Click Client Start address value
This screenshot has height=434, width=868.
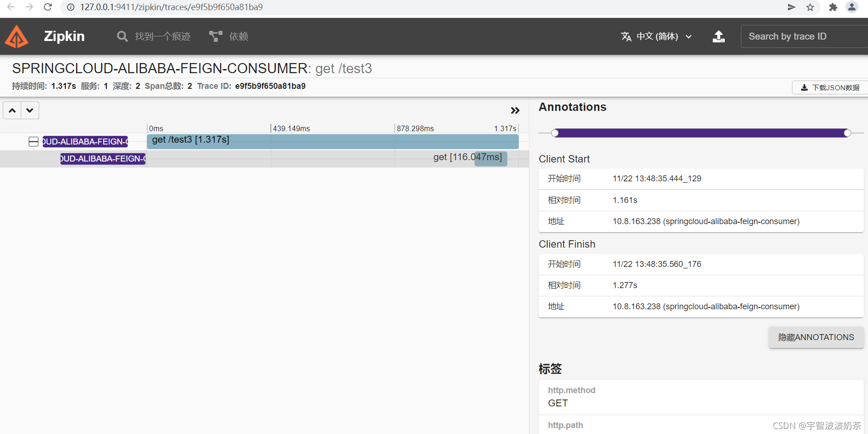(706, 221)
